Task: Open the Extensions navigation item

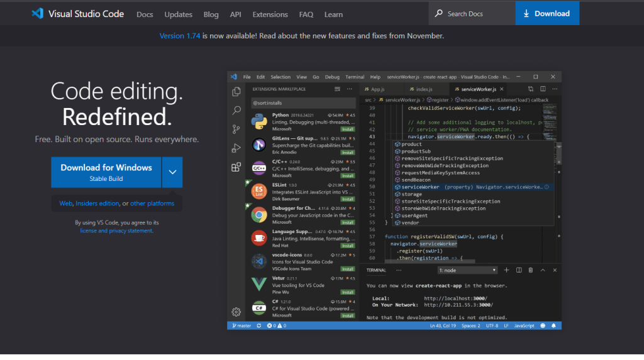Action: [270, 14]
